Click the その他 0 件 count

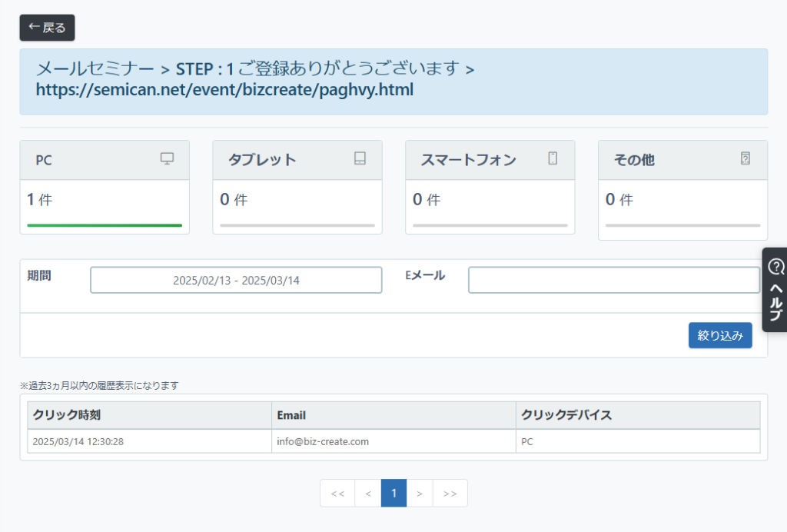click(x=619, y=200)
